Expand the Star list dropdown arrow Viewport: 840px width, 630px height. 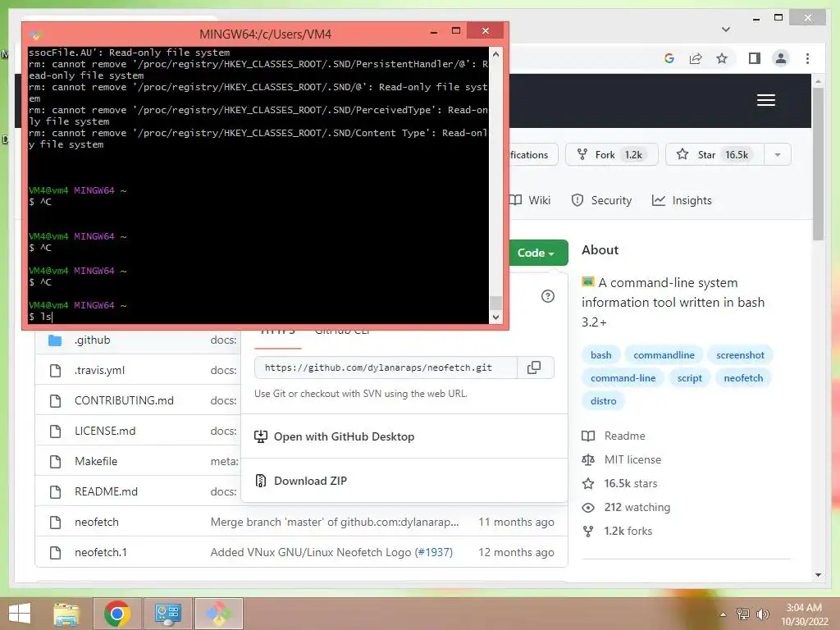[x=778, y=155]
